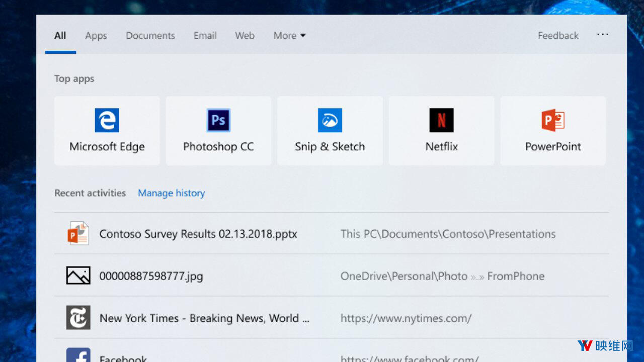The height and width of the screenshot is (362, 644).
Task: Open the nytimes.com recent activity URL
Action: [406, 318]
